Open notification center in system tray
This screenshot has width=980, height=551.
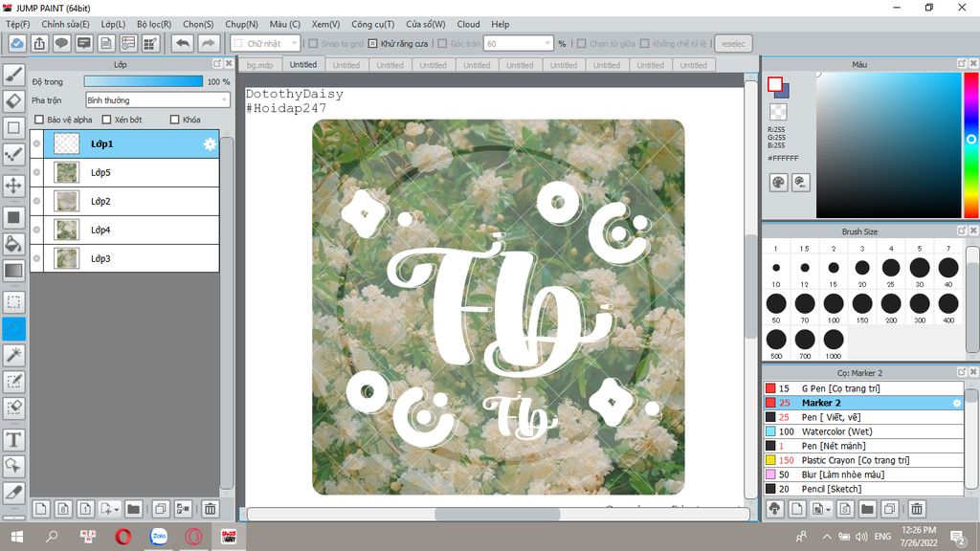956,537
